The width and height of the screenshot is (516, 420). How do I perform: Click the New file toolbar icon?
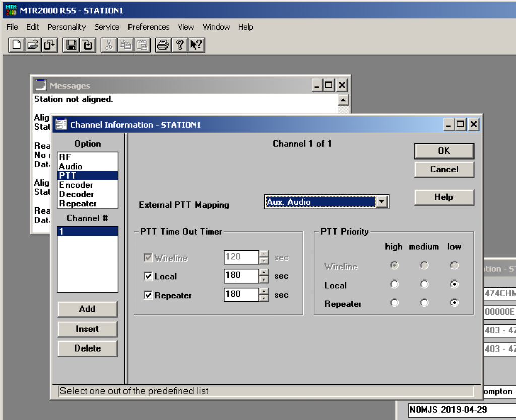(x=17, y=45)
